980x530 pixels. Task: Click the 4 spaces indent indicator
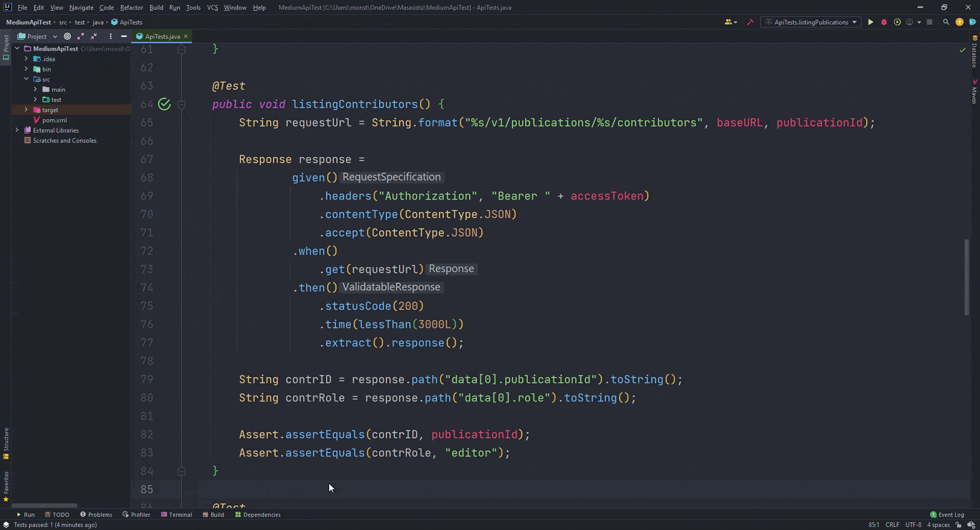coord(938,525)
